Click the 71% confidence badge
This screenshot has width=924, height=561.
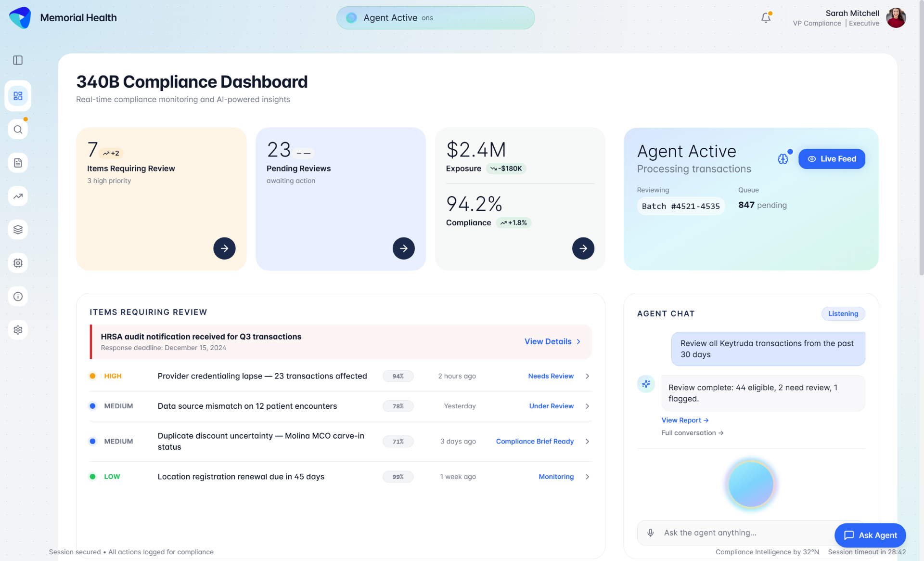[398, 441]
